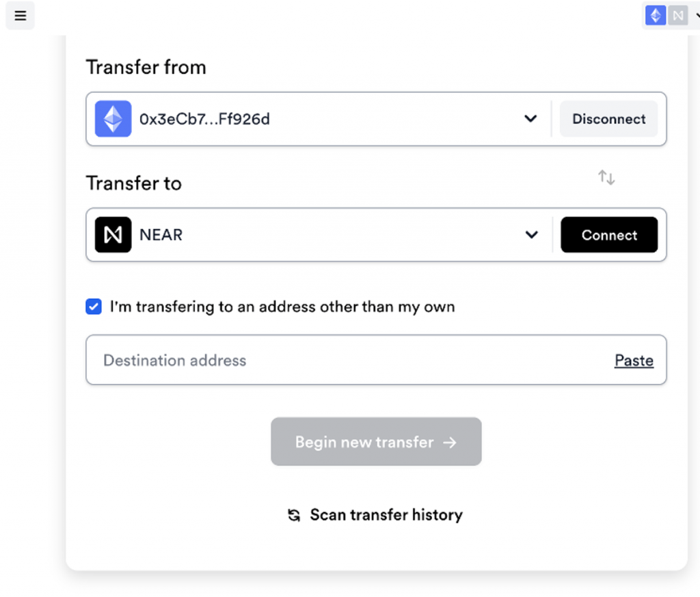Click the NEAR logo in Transfer to field

(x=113, y=235)
